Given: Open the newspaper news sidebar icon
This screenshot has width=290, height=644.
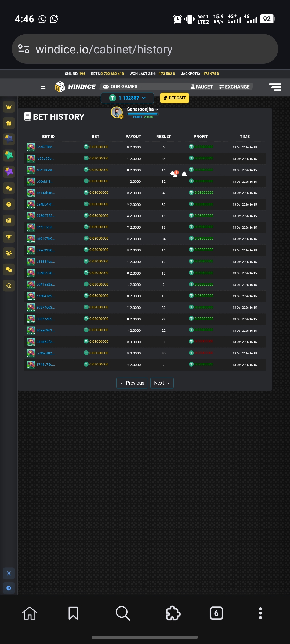Looking at the screenshot, I should coord(9,221).
